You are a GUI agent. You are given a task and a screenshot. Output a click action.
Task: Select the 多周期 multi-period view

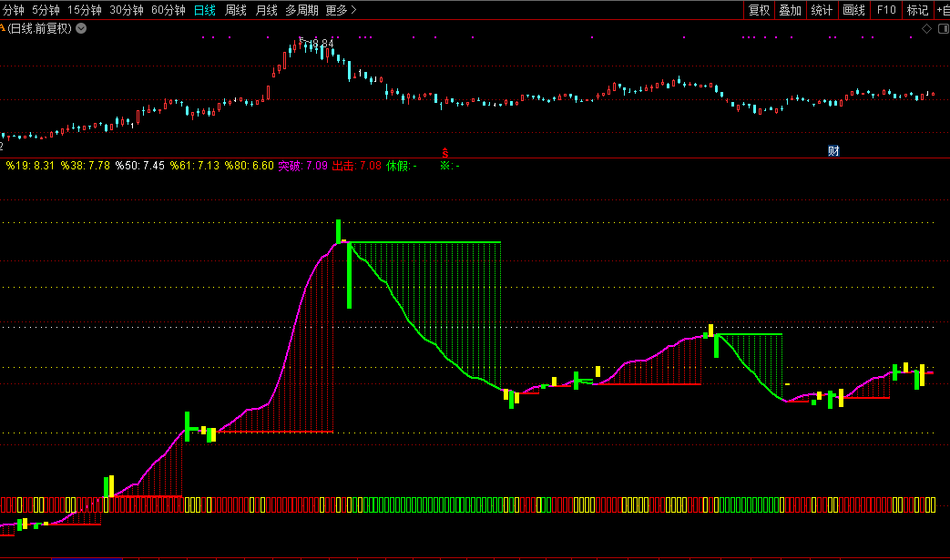(301, 10)
